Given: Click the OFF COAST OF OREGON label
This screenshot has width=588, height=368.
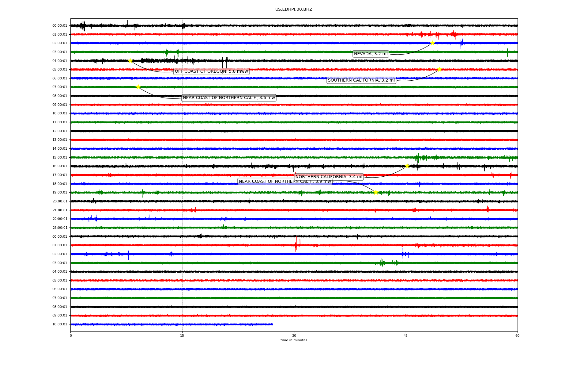Looking at the screenshot, I should 211,71.
